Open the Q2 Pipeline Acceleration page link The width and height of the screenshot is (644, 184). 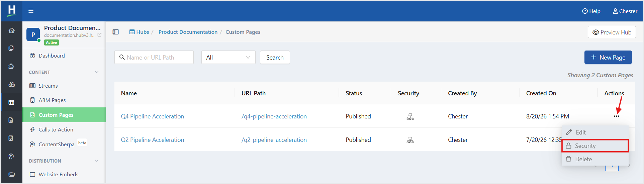[153, 140]
